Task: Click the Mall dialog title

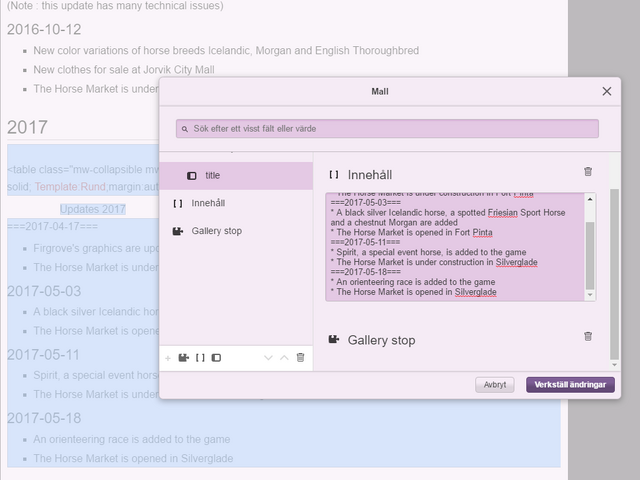Action: click(380, 91)
